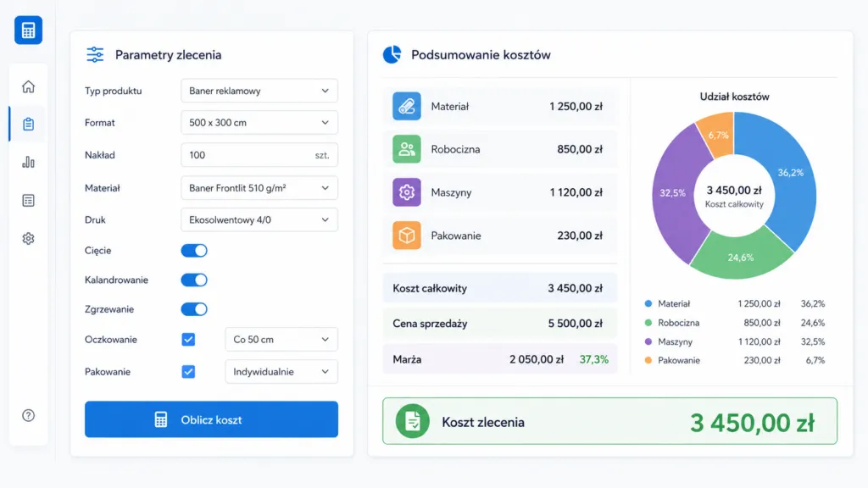Open the Format 500 x 300 cm dropdown
This screenshot has width=868, height=488.
(259, 123)
